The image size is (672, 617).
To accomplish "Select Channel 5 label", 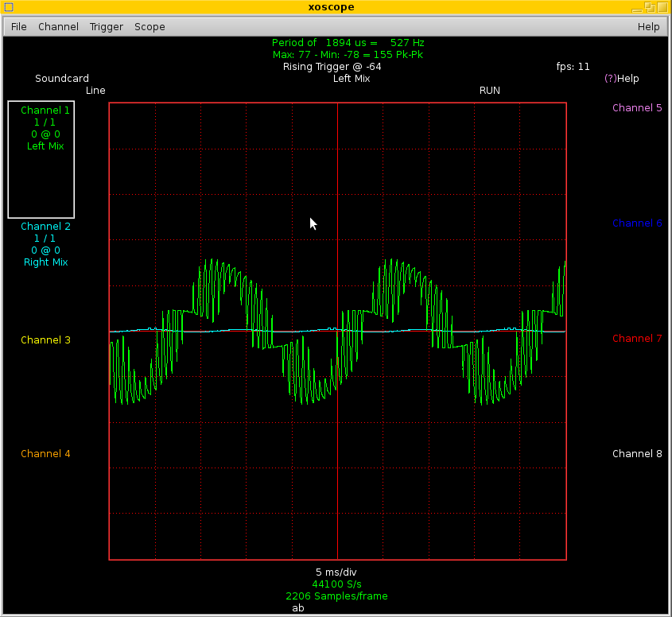I will coord(637,107).
